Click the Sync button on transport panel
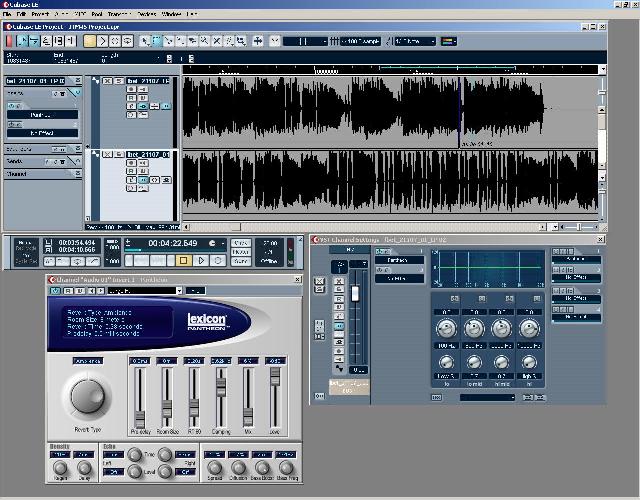The image size is (640, 500). [240, 261]
